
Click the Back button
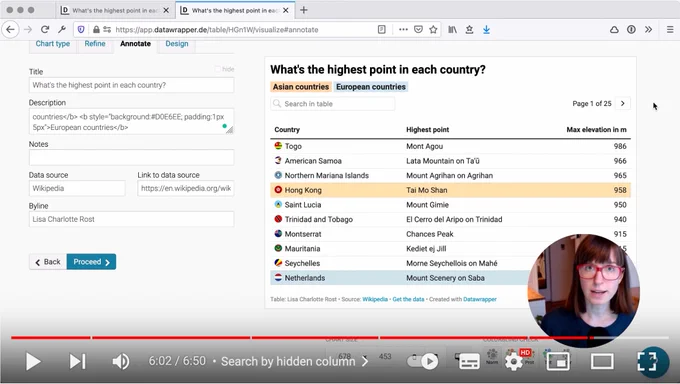[48, 262]
